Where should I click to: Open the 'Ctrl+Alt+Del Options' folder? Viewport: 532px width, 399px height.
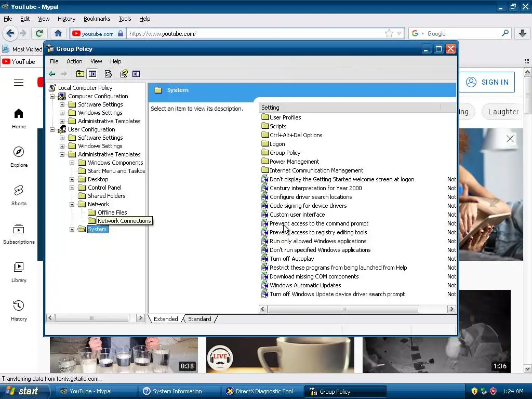click(x=296, y=135)
